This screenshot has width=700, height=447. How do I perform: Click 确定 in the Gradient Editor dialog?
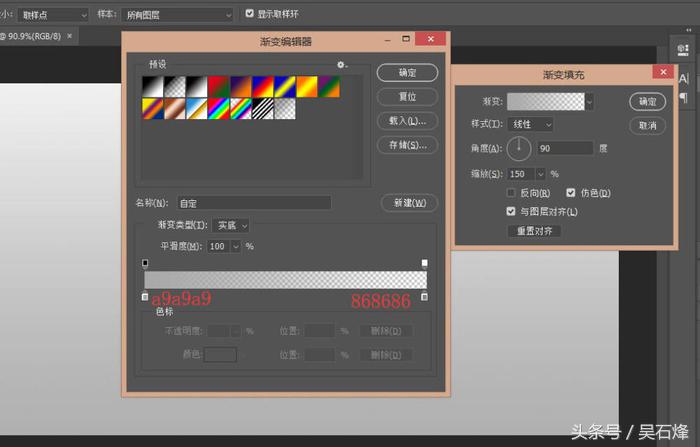tap(407, 73)
